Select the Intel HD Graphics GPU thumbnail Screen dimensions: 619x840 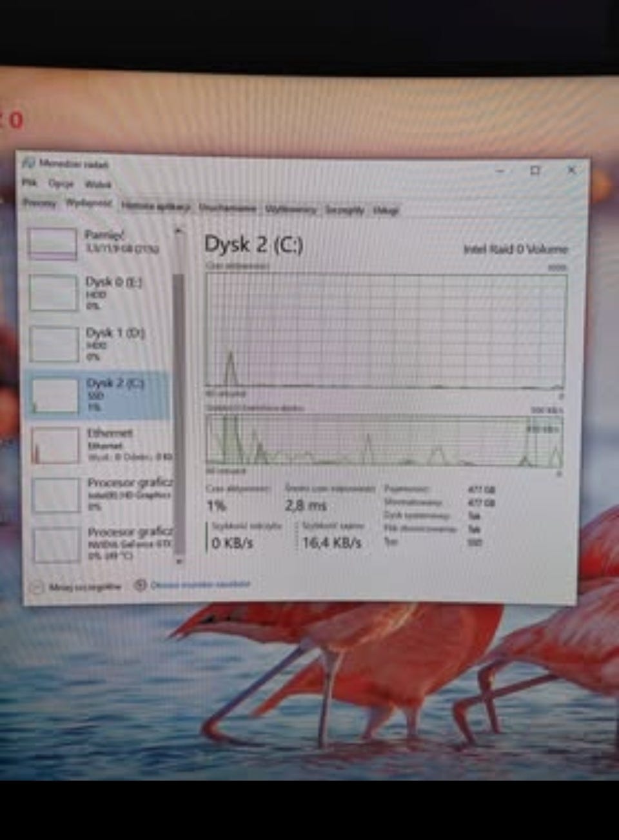[56, 495]
